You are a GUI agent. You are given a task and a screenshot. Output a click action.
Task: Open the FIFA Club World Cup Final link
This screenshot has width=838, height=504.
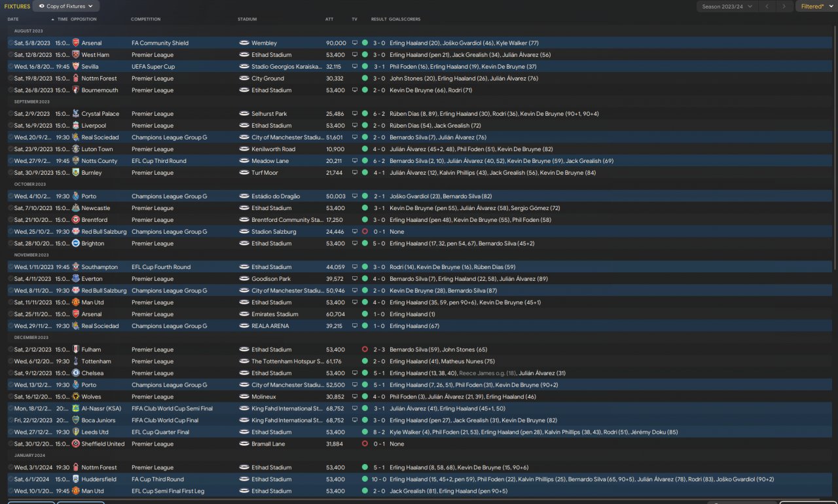pyautogui.click(x=164, y=420)
